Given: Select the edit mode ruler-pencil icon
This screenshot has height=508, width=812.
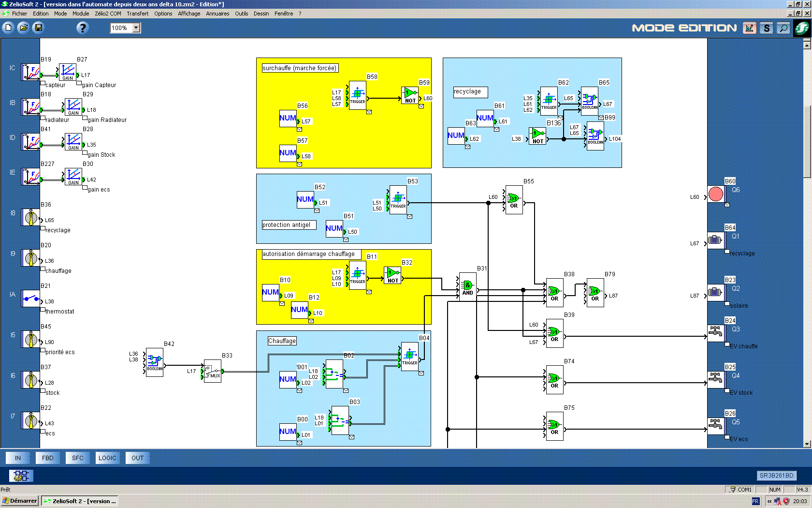Looking at the screenshot, I should (749, 28).
